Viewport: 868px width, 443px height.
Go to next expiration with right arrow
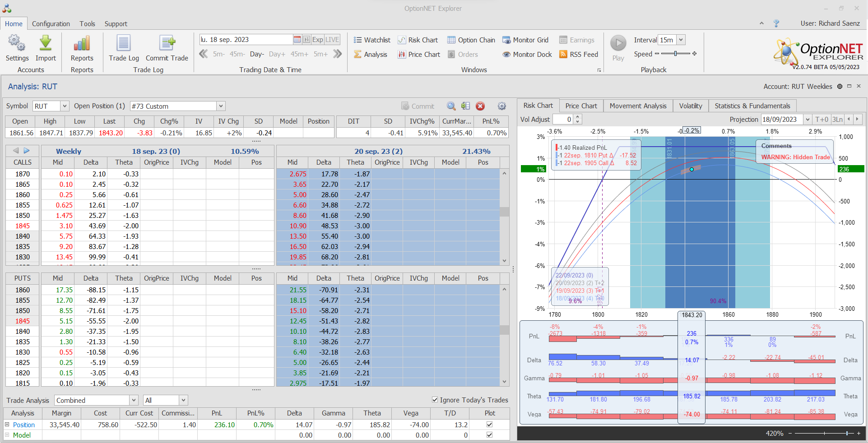(x=27, y=151)
